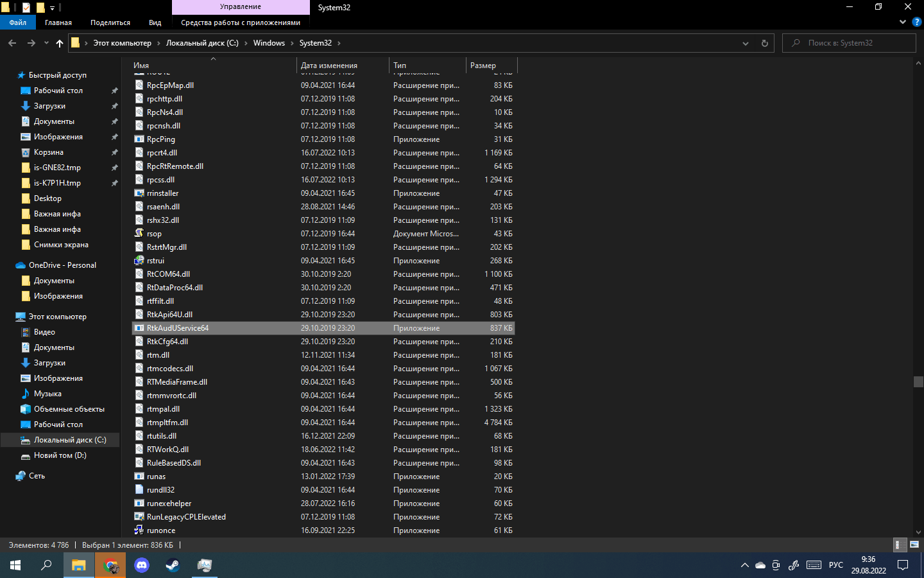Click Этот компьютер in address breadcrumb
The width and height of the screenshot is (924, 578).
click(123, 43)
